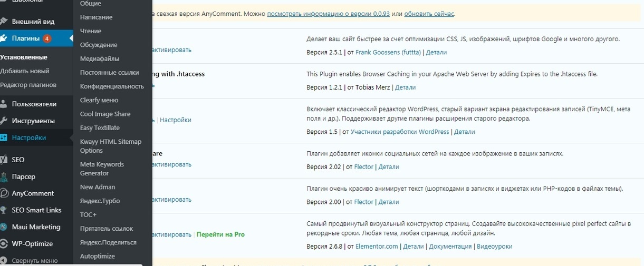Go to Добавить новый plugin page
644x266 pixels.
tap(25, 71)
